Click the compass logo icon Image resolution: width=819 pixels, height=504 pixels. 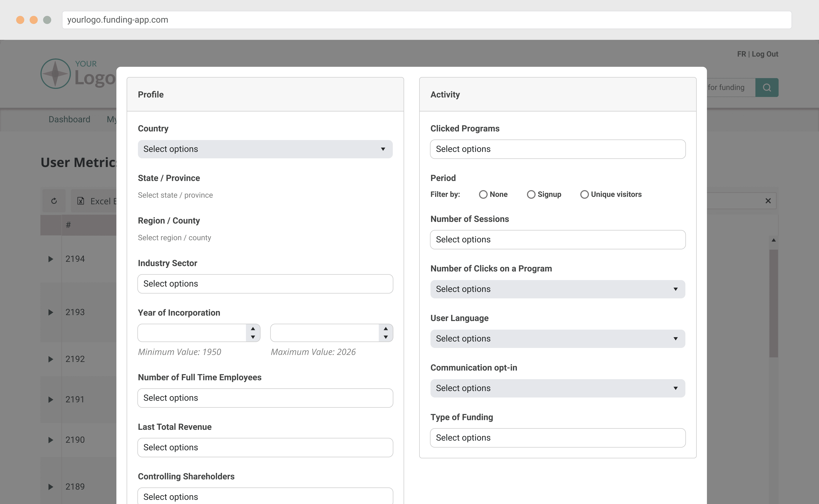coord(56,74)
